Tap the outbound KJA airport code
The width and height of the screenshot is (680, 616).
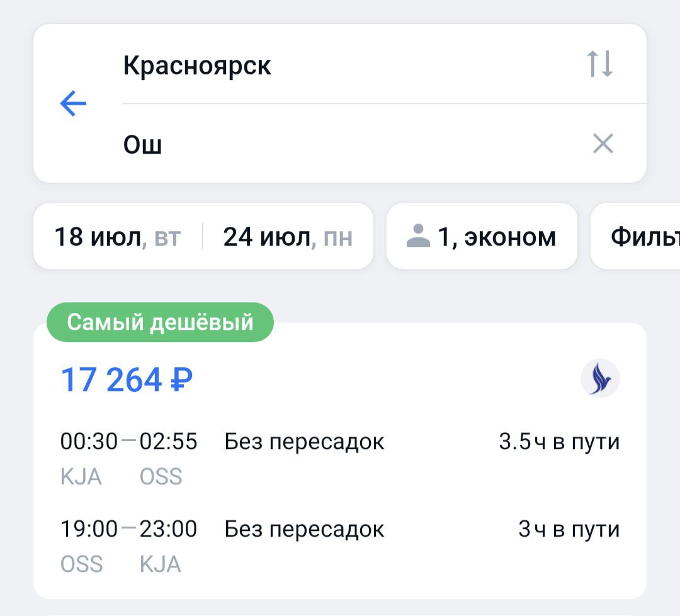pos(81,477)
